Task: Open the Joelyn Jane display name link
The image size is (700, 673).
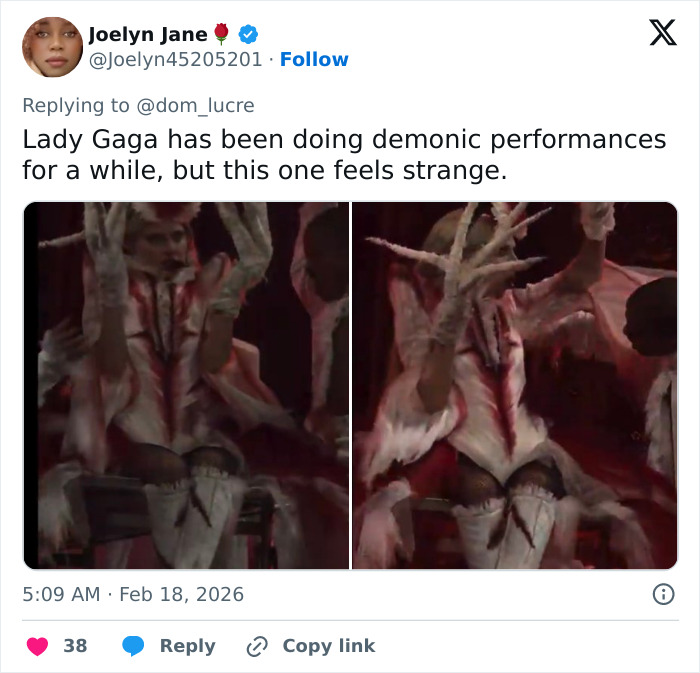Action: tap(148, 34)
